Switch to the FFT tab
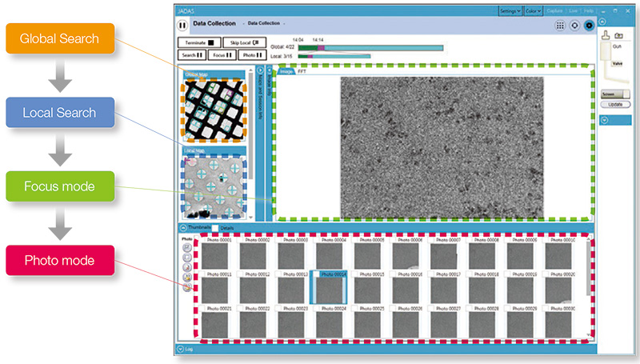The width and height of the screenshot is (640, 364). coord(302,72)
